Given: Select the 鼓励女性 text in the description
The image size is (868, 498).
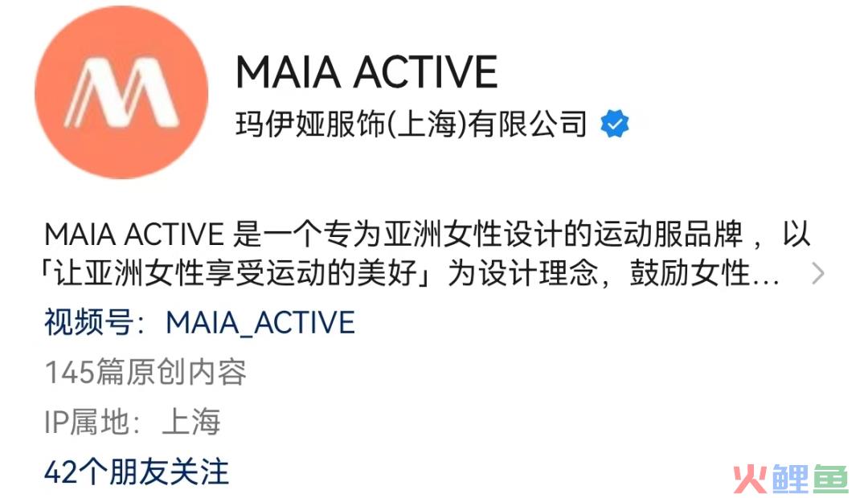Looking at the screenshot, I should click(690, 273).
